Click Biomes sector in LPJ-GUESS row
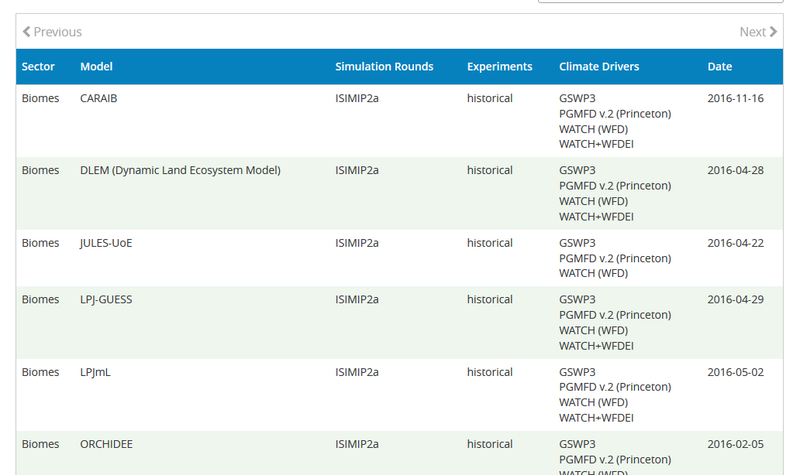 tap(40, 299)
